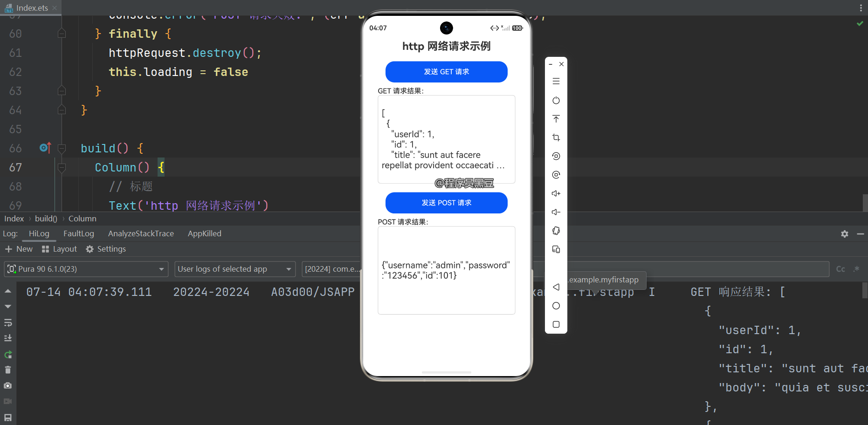
Task: Close the emulator toolbar with the X
Action: click(x=562, y=64)
